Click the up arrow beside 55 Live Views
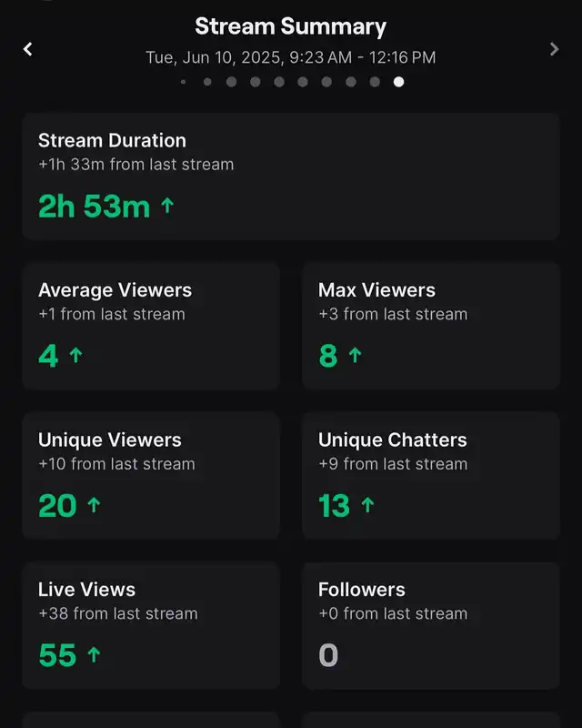The width and height of the screenshot is (582, 728). pos(93,654)
